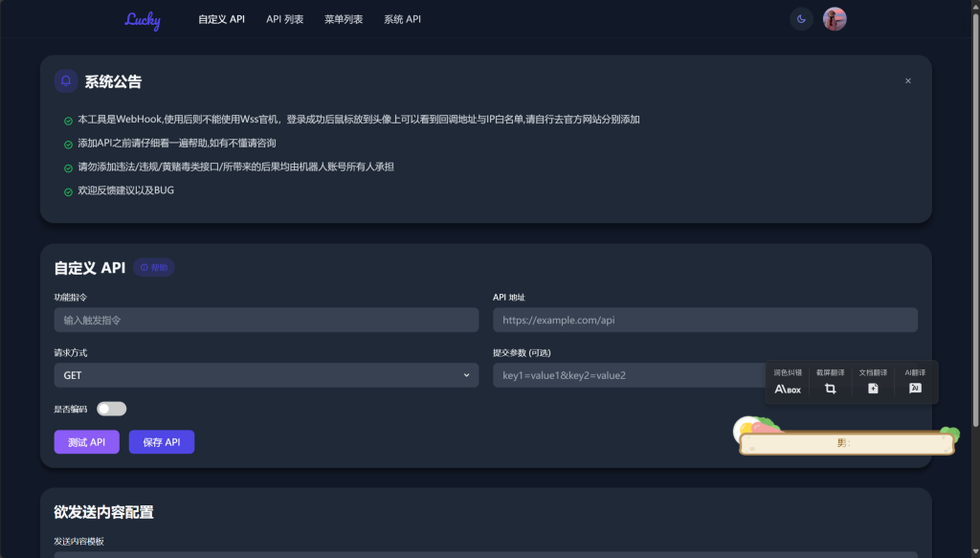This screenshot has height=558, width=980.
Task: Click the 功能指令 trigger input field
Action: [x=265, y=320]
